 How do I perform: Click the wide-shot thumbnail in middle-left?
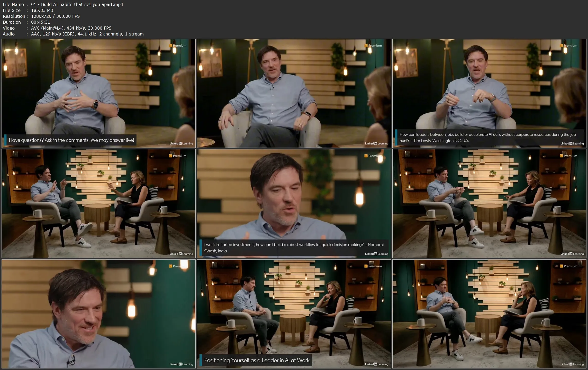pyautogui.click(x=98, y=203)
